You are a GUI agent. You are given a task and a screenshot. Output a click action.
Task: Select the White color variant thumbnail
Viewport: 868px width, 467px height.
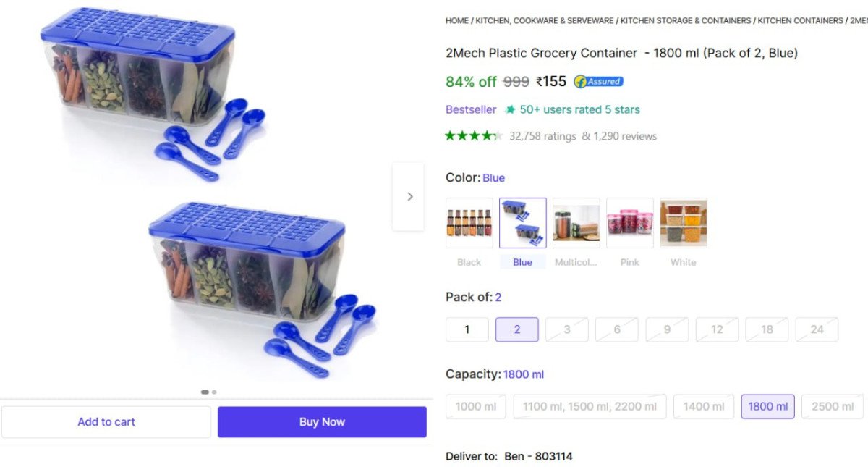coord(683,222)
